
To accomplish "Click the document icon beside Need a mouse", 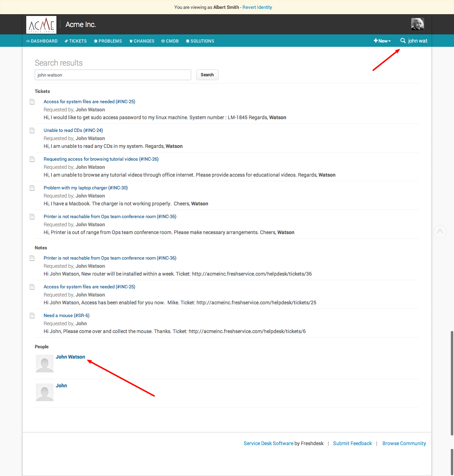I will (x=32, y=316).
